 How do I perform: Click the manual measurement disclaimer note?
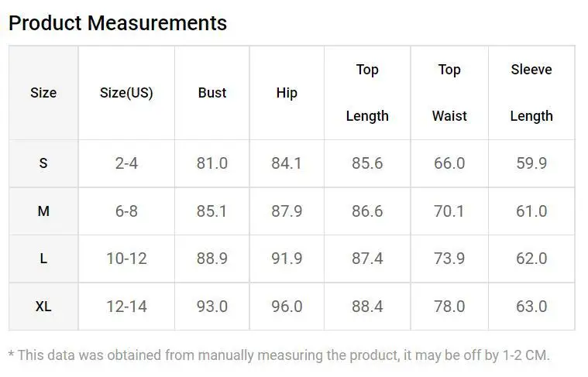279,355
